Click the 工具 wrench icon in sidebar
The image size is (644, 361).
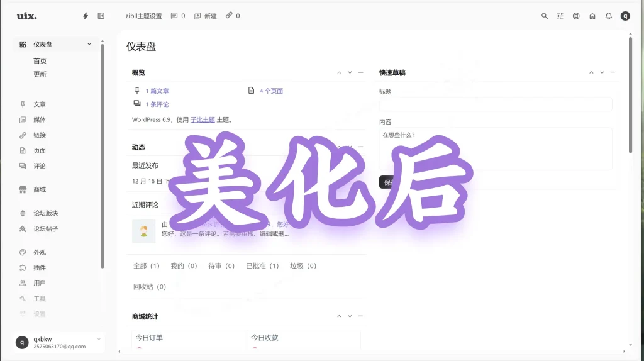23,299
